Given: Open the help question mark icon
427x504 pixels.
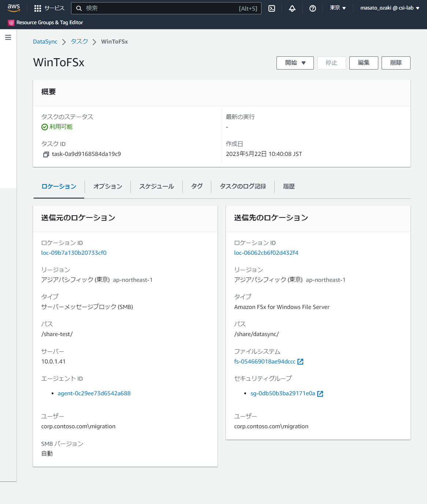Looking at the screenshot, I should click(x=313, y=8).
